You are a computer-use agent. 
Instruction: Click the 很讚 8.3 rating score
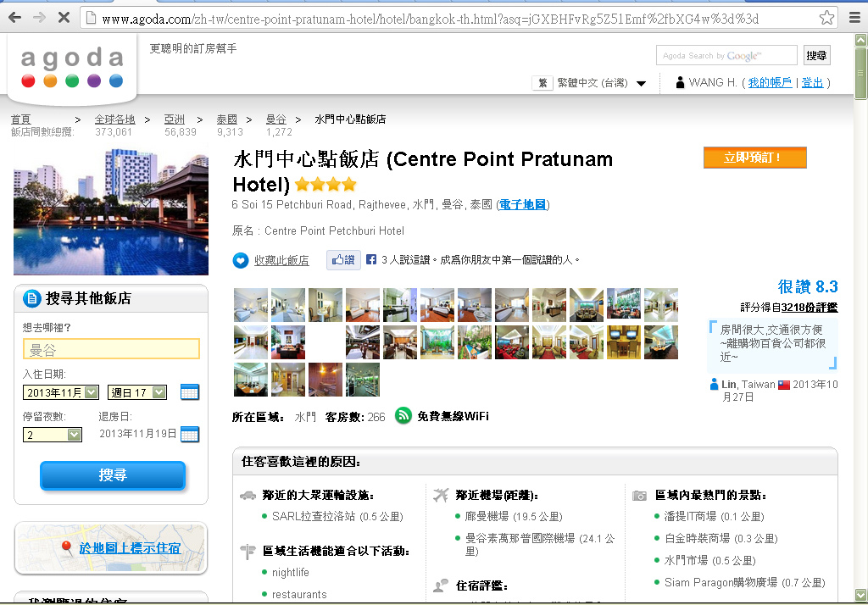[x=808, y=286]
